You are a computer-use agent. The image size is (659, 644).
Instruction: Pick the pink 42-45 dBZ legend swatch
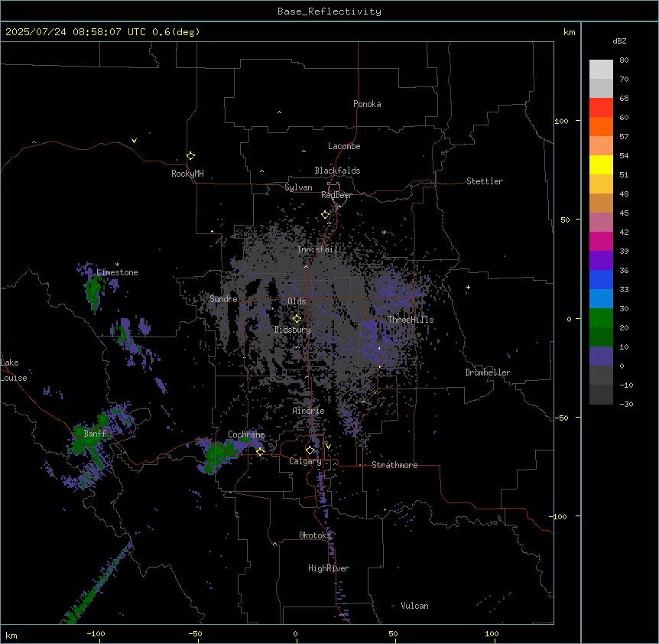click(601, 222)
